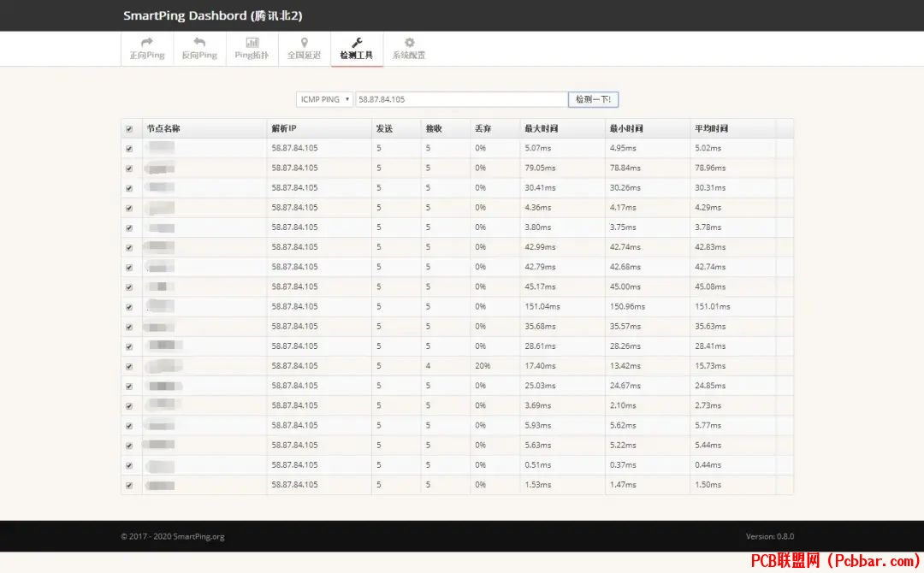Click the 0.51ms max time cell

[x=537, y=464]
